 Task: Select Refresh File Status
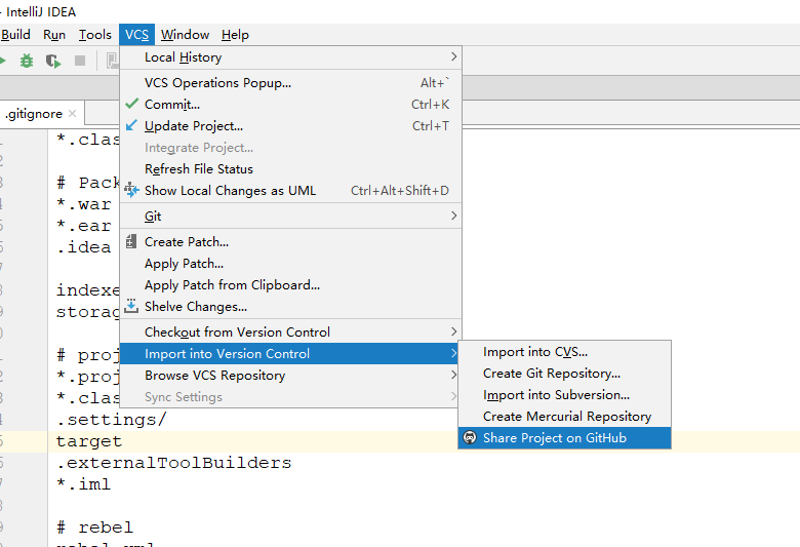click(199, 169)
